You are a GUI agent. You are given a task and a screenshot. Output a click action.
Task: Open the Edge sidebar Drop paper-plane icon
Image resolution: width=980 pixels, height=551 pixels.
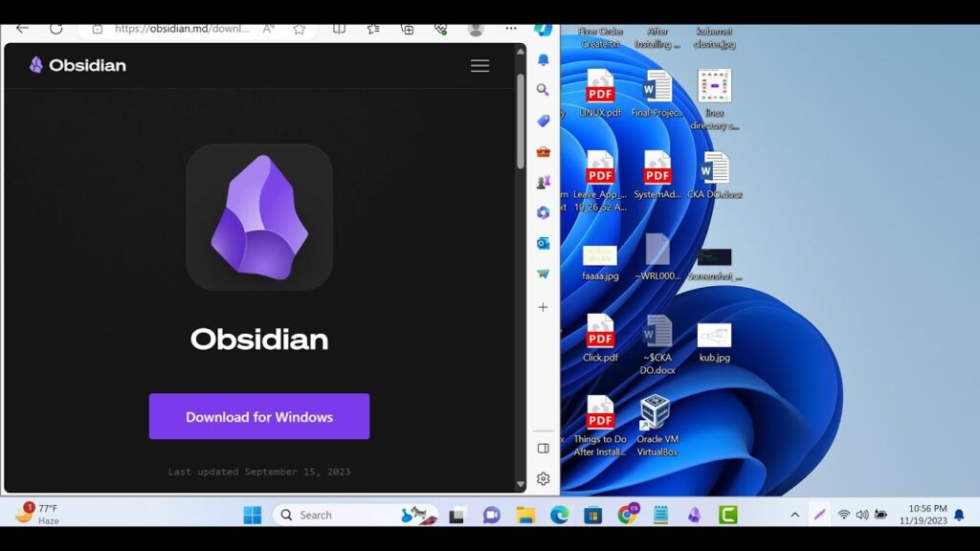point(544,274)
